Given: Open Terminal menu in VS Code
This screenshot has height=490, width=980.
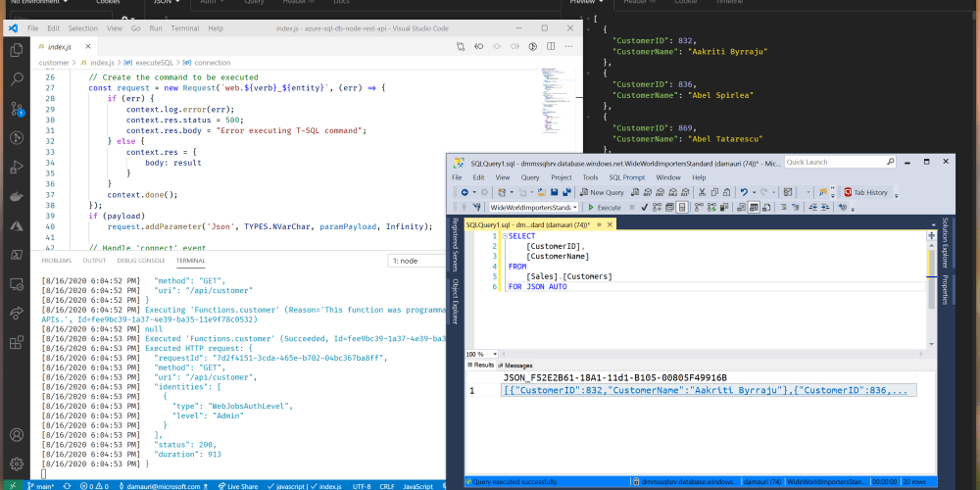Looking at the screenshot, I should click(184, 28).
